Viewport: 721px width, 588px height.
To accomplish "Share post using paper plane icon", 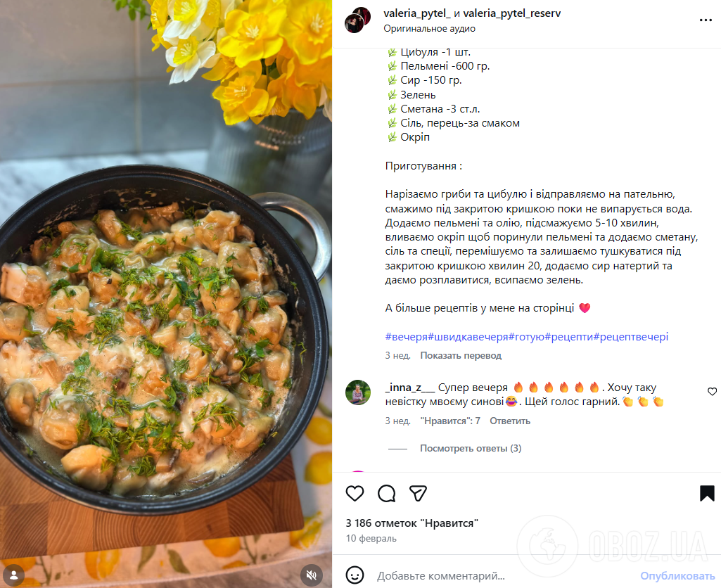I will 418,493.
